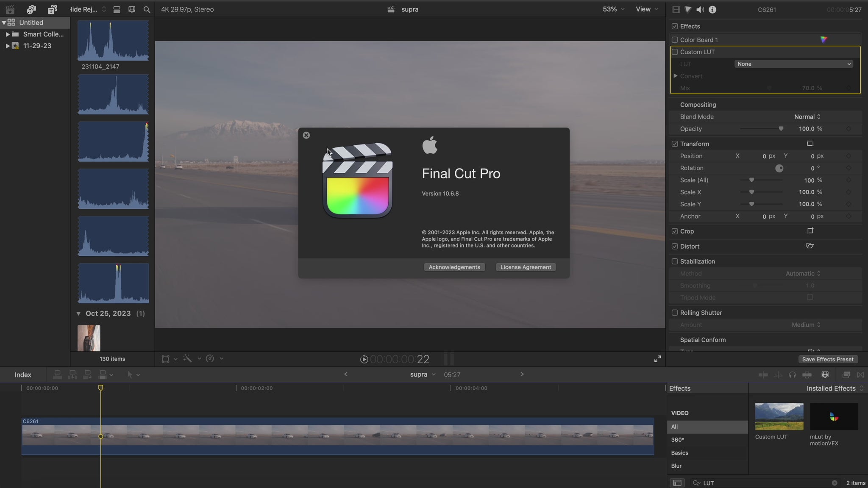
Task: Open the Blend Mode Normal dropdown
Action: [807, 116]
